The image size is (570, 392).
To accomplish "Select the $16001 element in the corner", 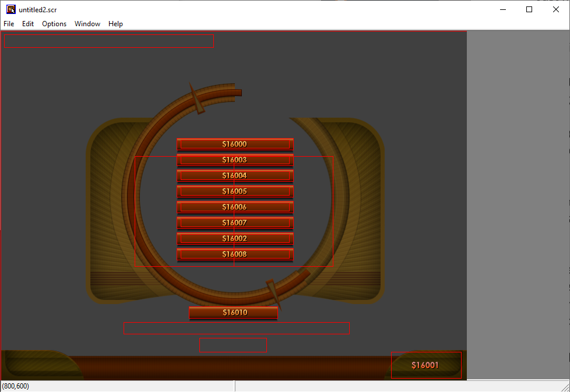I will click(x=426, y=365).
